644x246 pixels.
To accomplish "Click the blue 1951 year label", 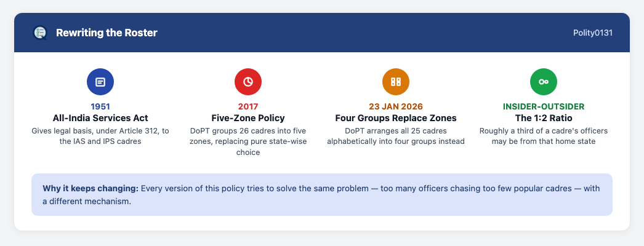I will tap(100, 106).
